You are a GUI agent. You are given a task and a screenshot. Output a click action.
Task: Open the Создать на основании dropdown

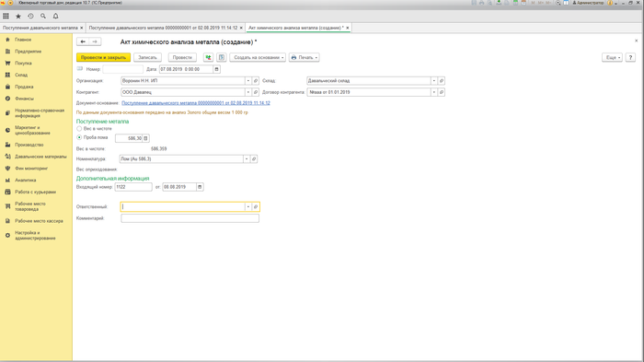pyautogui.click(x=258, y=58)
